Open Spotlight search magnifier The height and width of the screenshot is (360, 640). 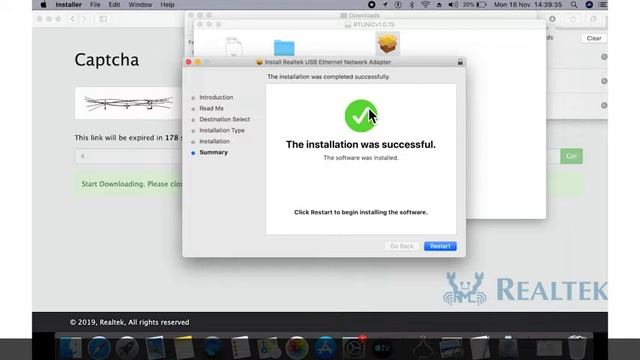coord(574,5)
